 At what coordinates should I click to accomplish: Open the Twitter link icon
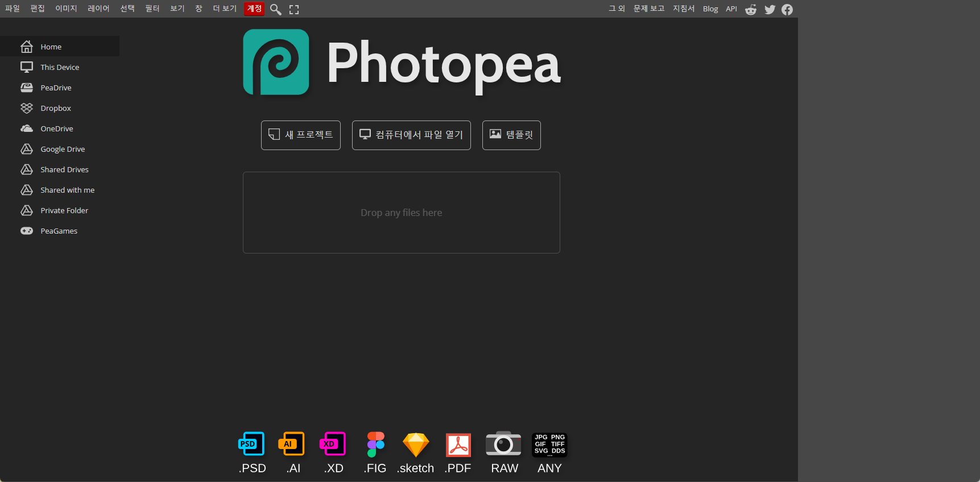point(770,9)
